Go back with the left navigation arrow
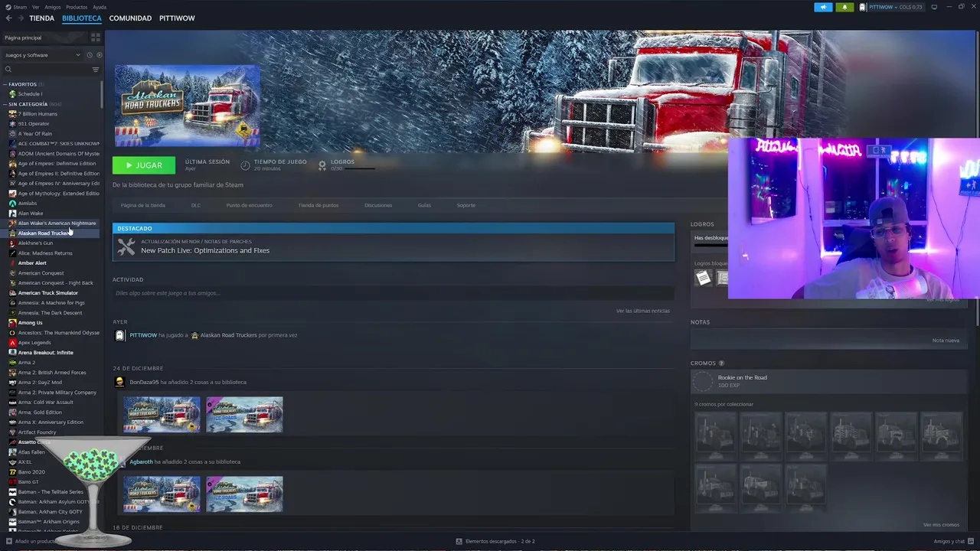Image resolution: width=980 pixels, height=551 pixels. click(x=8, y=18)
